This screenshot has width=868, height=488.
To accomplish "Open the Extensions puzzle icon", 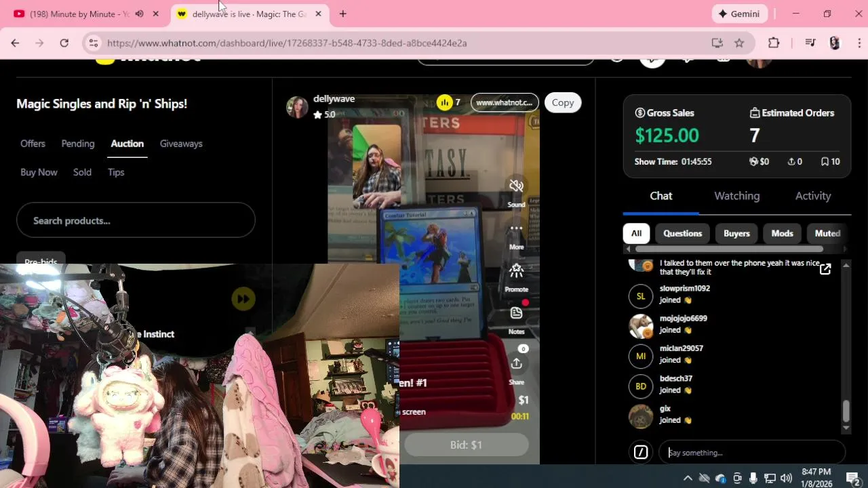I will point(774,43).
